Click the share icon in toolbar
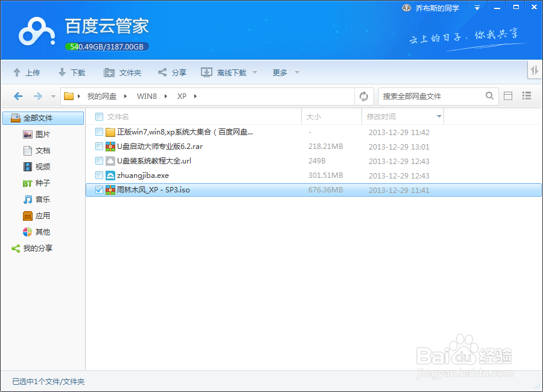543x392 pixels. click(162, 72)
